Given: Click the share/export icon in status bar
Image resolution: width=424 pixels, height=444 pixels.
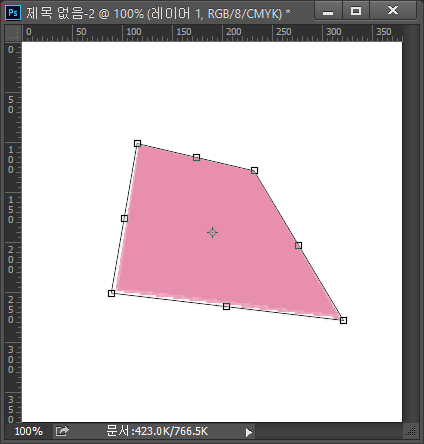Looking at the screenshot, I should click(62, 431).
